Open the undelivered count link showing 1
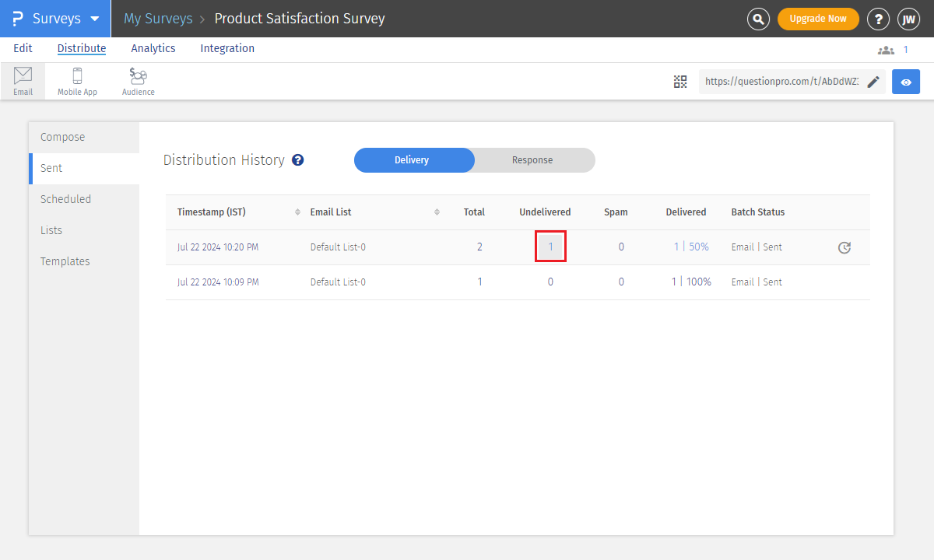The image size is (934, 560). 550,247
